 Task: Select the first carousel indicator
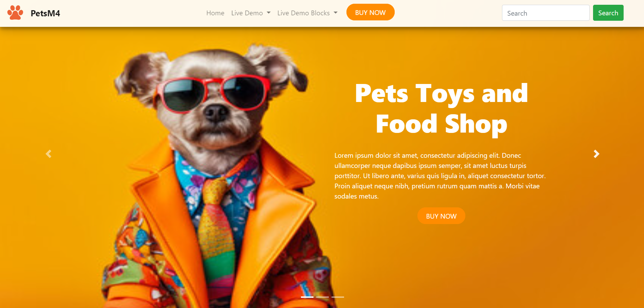pos(307,297)
